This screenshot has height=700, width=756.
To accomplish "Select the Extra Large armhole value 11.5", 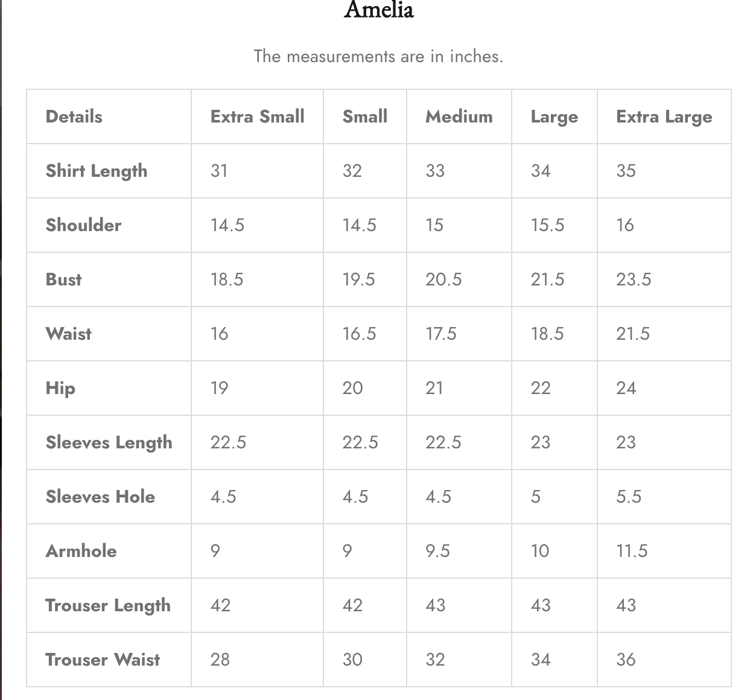I will 632,551.
